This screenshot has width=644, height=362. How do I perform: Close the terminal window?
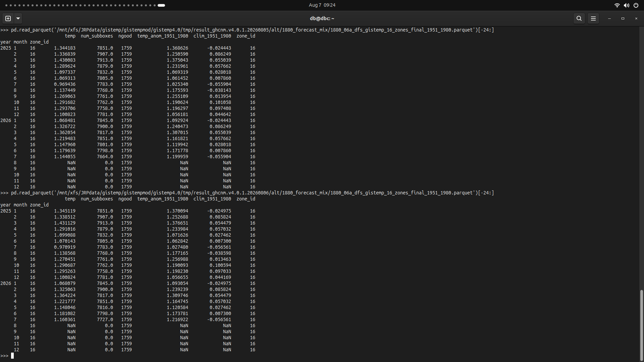[x=636, y=18]
